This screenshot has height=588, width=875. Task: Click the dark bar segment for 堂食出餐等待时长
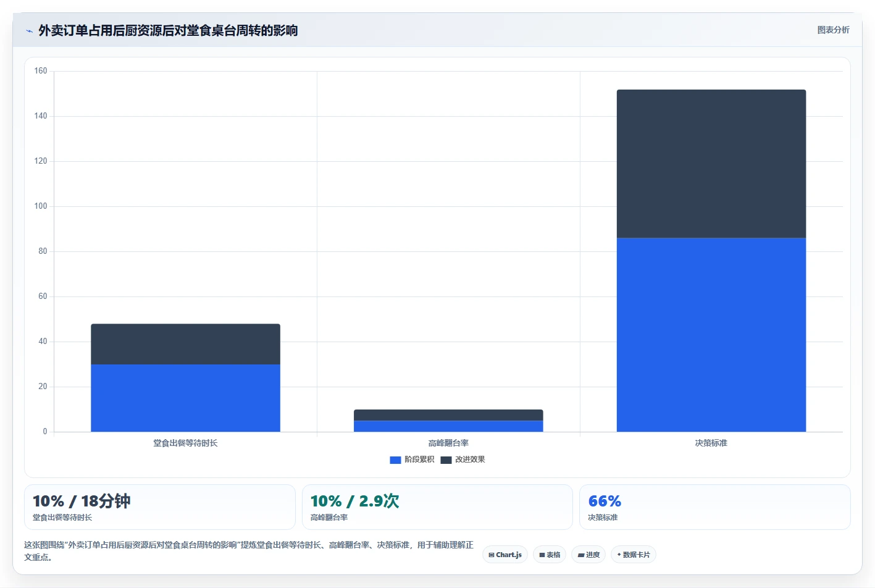tap(185, 344)
